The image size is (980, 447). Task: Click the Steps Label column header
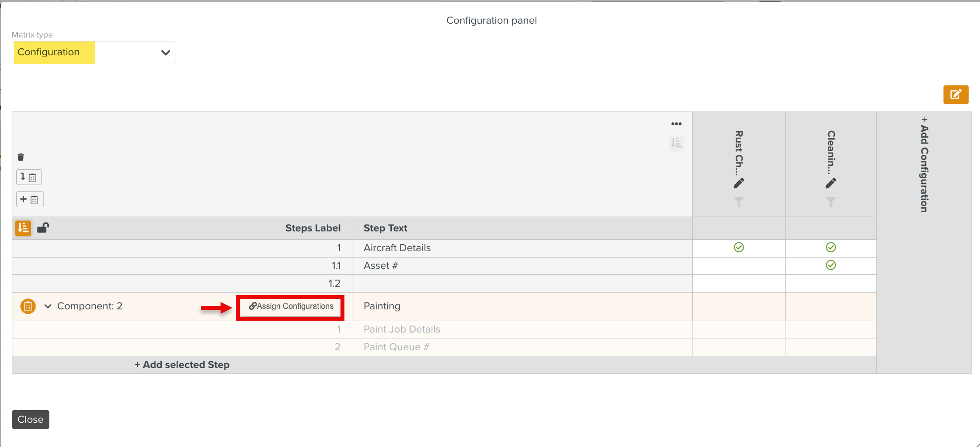point(313,228)
